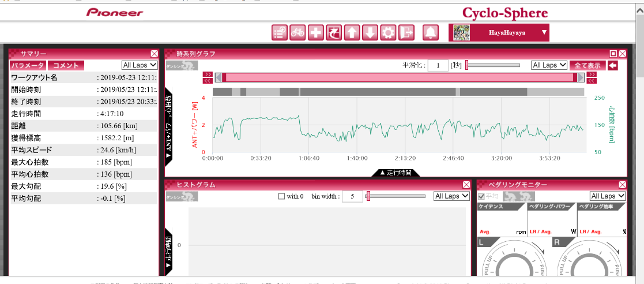The height and width of the screenshot is (284, 644).
Task: Click the plus icon to add
Action: pos(315,33)
